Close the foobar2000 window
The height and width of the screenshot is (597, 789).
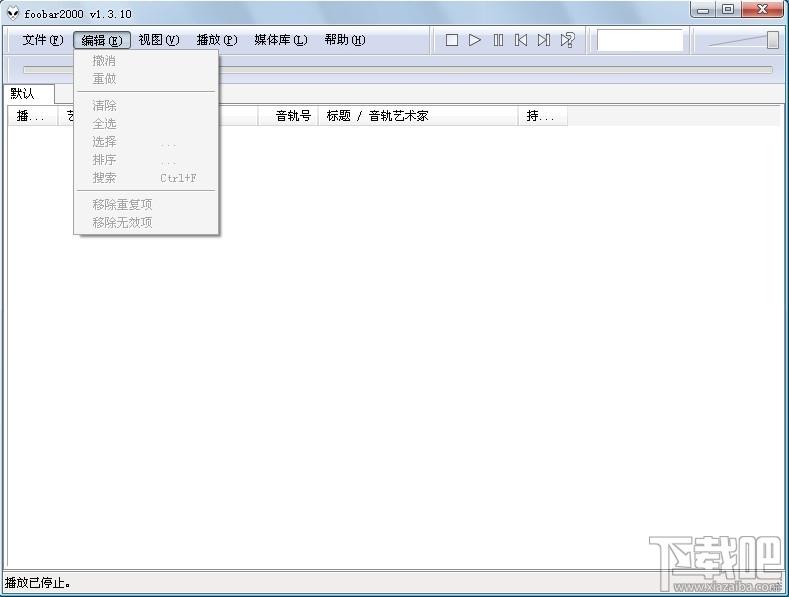[762, 10]
